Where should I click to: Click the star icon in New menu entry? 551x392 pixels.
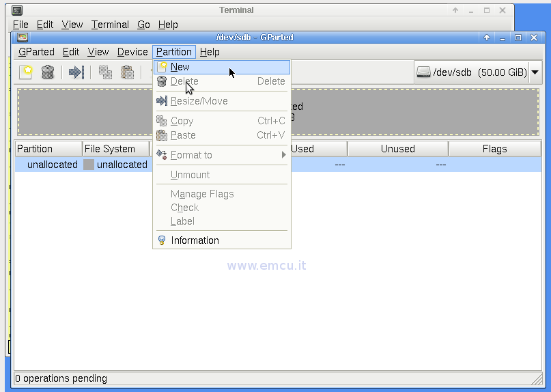pos(162,66)
